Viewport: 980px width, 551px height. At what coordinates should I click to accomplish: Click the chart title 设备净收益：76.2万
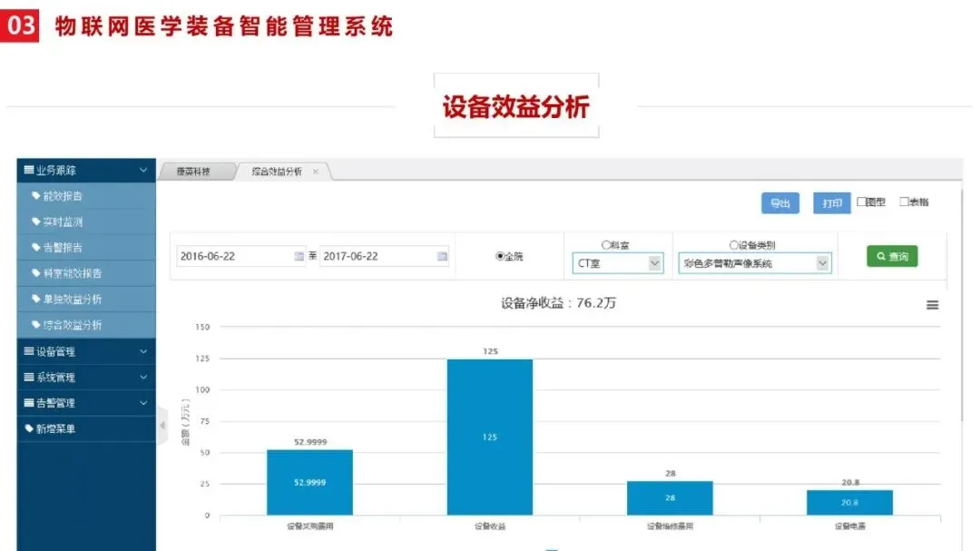click(558, 303)
